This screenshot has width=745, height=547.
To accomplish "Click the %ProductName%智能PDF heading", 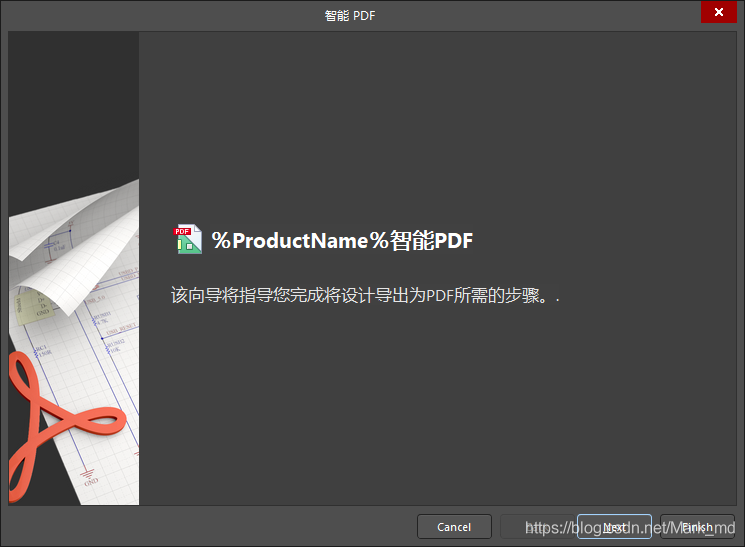I will point(342,240).
